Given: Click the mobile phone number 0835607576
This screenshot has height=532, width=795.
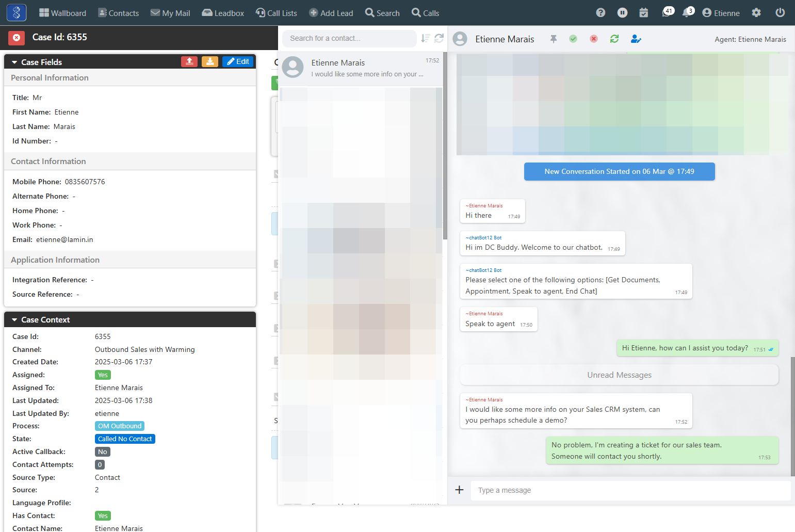Looking at the screenshot, I should coord(85,182).
